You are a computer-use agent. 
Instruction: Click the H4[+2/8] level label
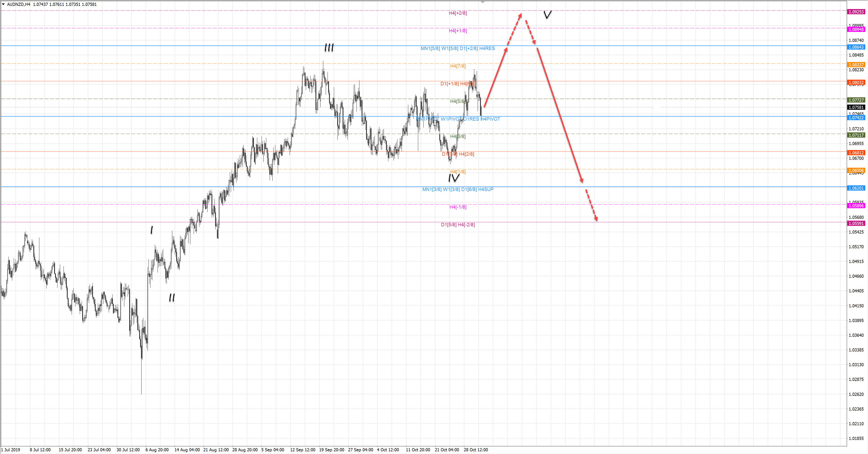tap(458, 13)
